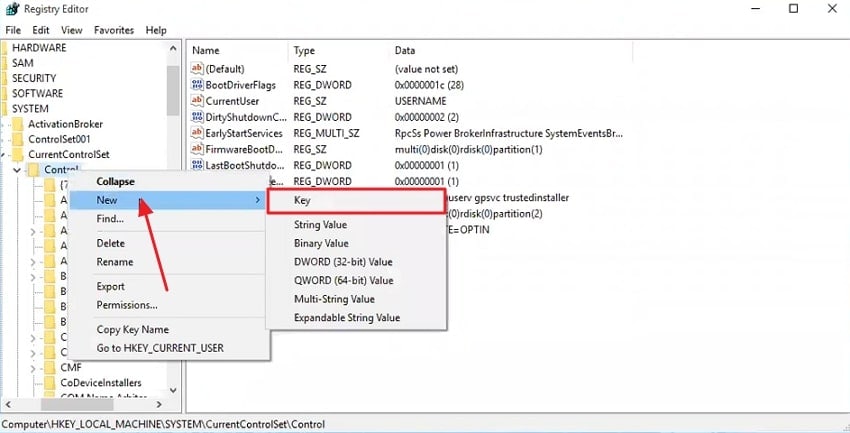Image resolution: width=850 pixels, height=433 pixels.
Task: Click the 0x0000001c (28) data cell
Action: point(429,85)
